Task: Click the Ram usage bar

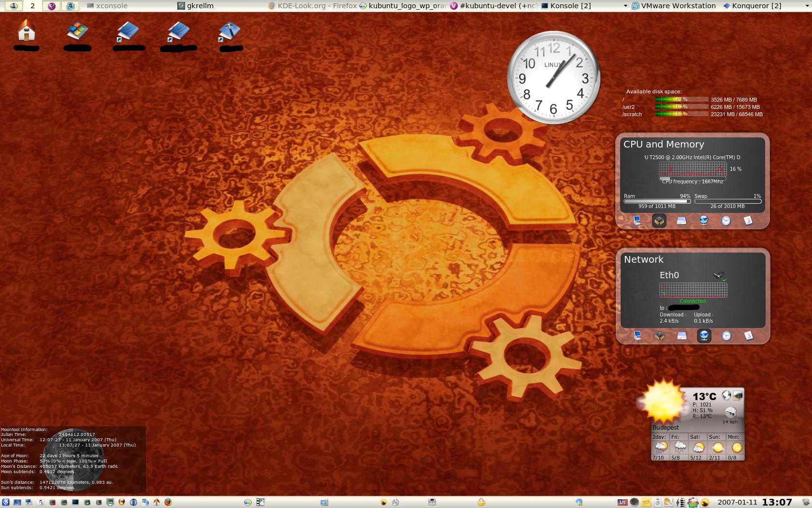Action: (657, 201)
